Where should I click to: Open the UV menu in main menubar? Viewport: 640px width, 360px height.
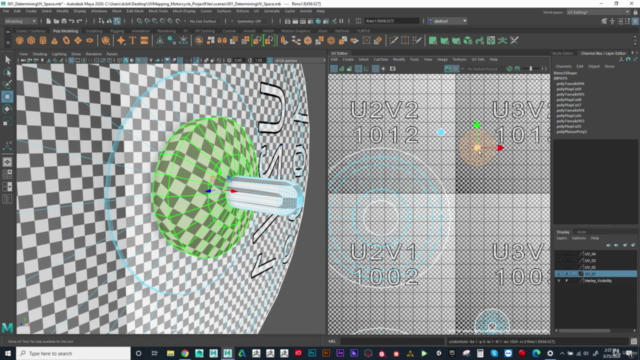[x=256, y=11]
